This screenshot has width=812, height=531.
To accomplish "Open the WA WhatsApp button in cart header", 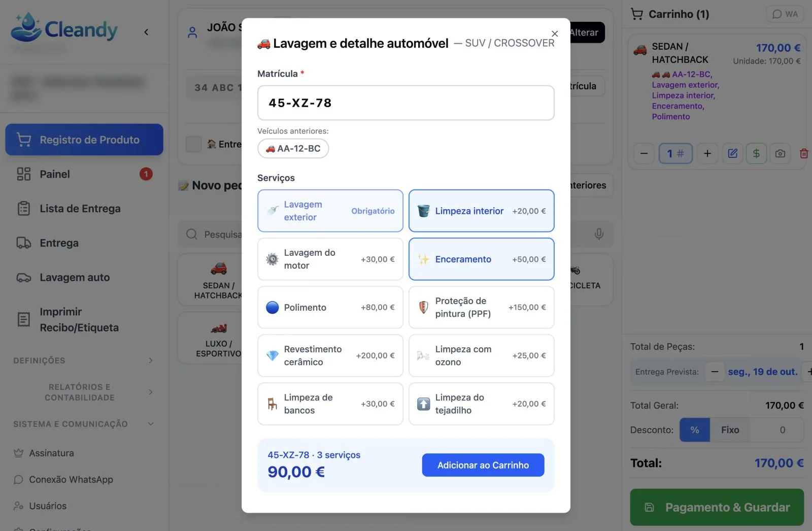I will [x=785, y=14].
